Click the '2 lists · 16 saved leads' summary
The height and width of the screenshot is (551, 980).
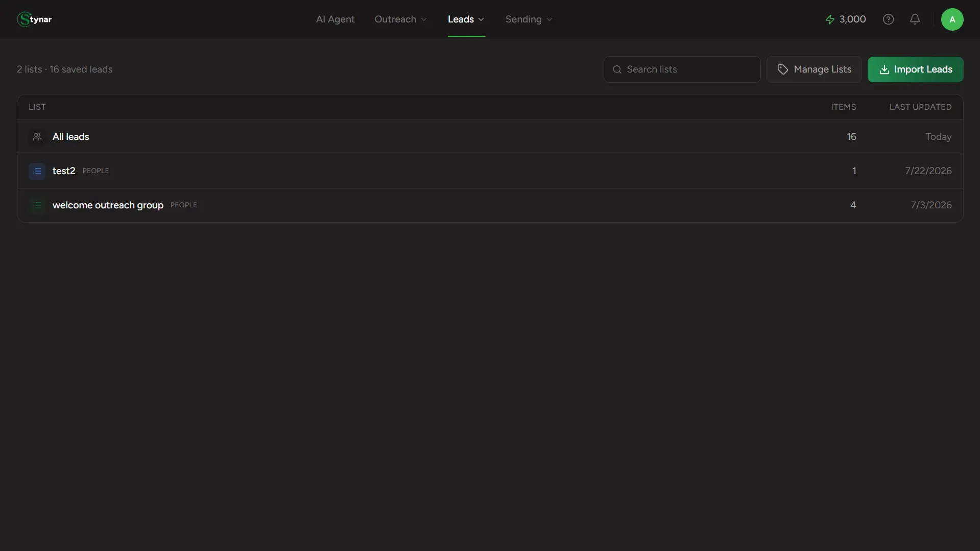(64, 69)
